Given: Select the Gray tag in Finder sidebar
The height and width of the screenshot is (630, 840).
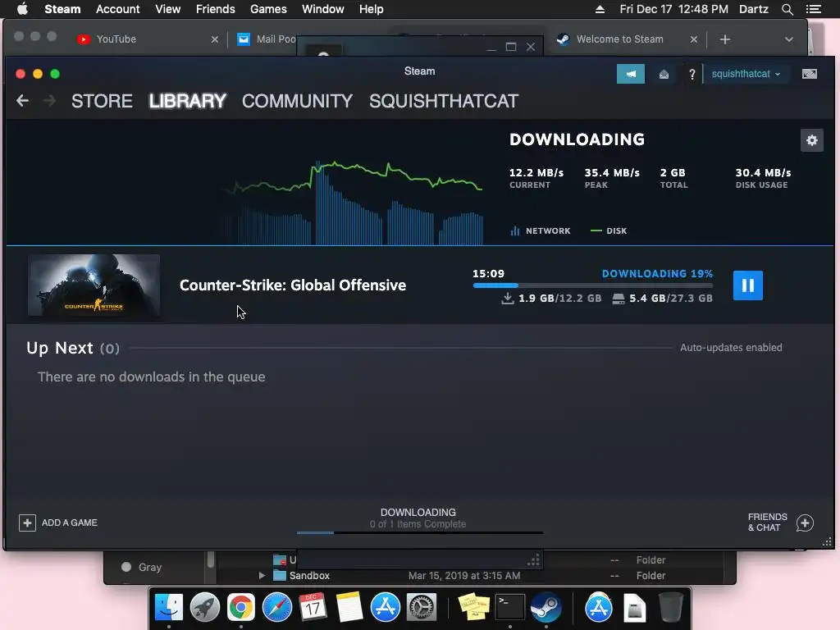Looking at the screenshot, I should click(149, 567).
